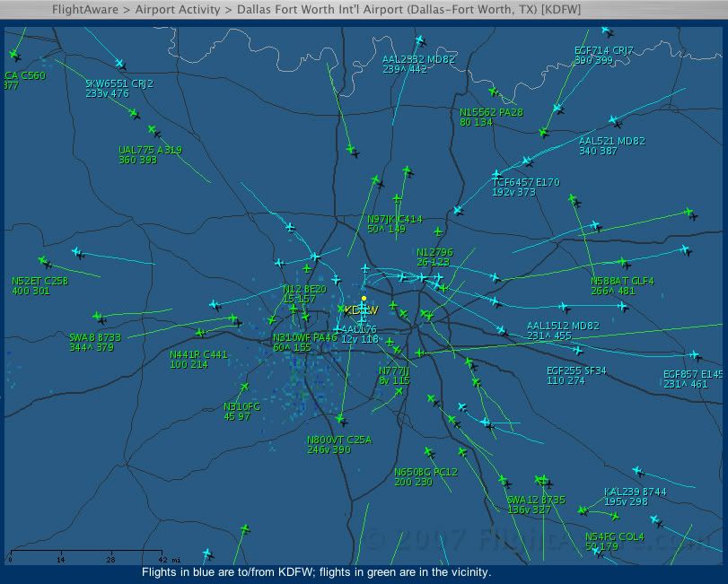This screenshot has width=728, height=584.
Task: Click the AAL1512 MD82 flight label
Action: tap(563, 331)
